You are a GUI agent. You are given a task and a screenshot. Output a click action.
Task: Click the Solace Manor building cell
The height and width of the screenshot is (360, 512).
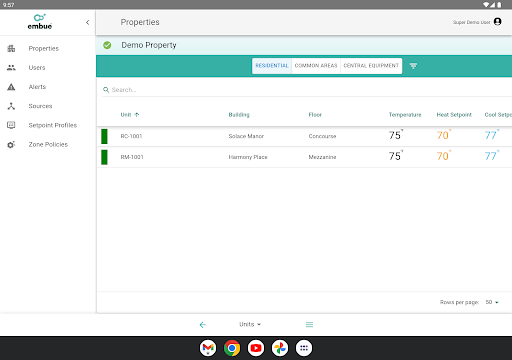(246, 136)
